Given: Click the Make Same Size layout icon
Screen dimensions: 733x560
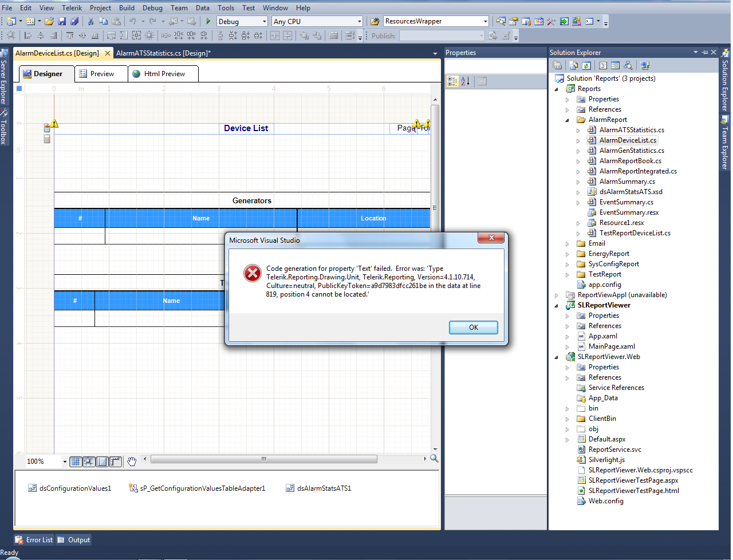Looking at the screenshot, I should (x=136, y=36).
